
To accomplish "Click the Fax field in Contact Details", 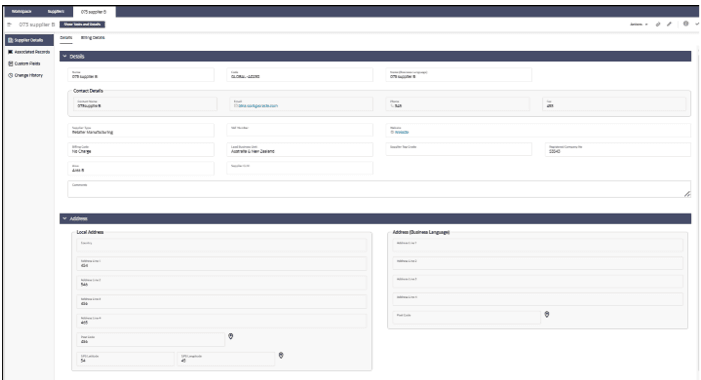I will point(614,104).
